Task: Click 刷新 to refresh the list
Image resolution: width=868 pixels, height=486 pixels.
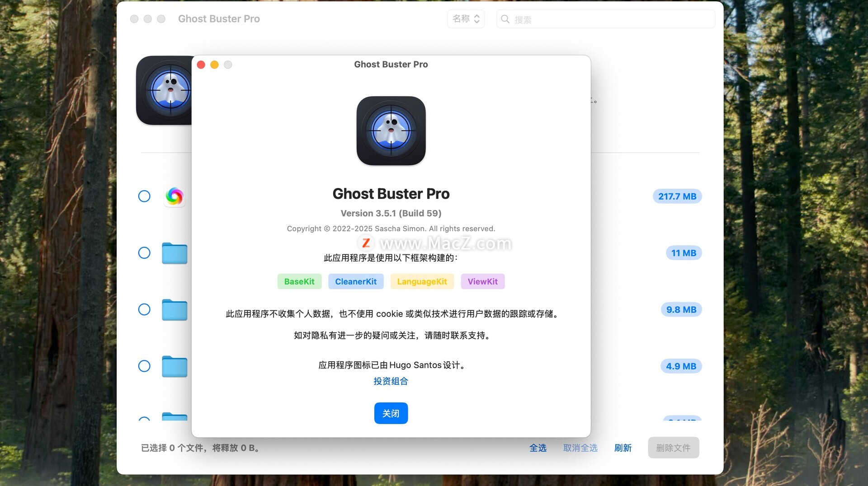Action: [623, 448]
